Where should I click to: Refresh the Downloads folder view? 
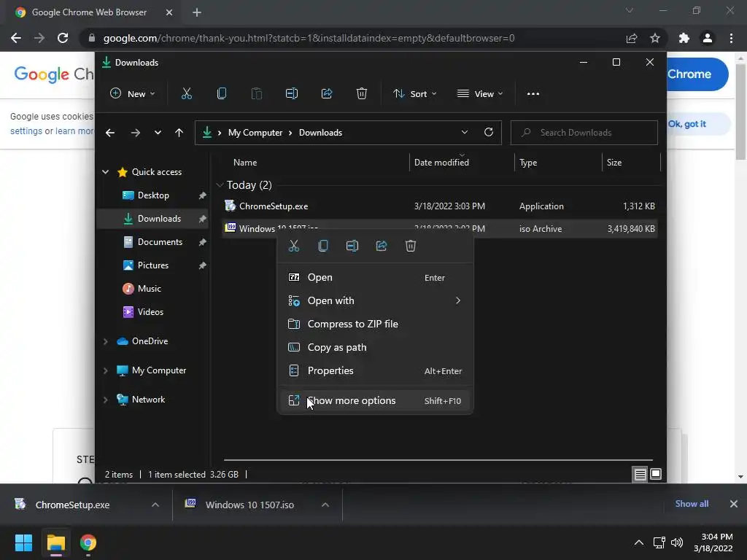tap(489, 132)
